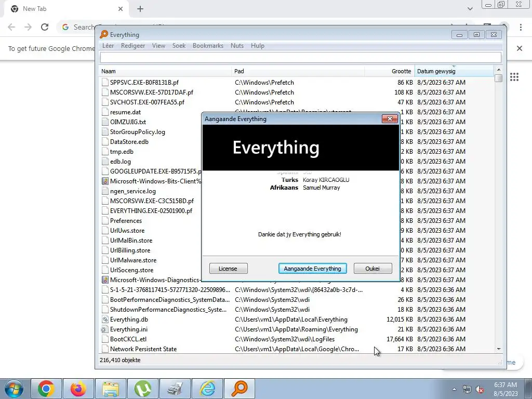Screen dimensions: 532x399
Task: Sort by Datum gewysig column header
Action: click(454, 71)
